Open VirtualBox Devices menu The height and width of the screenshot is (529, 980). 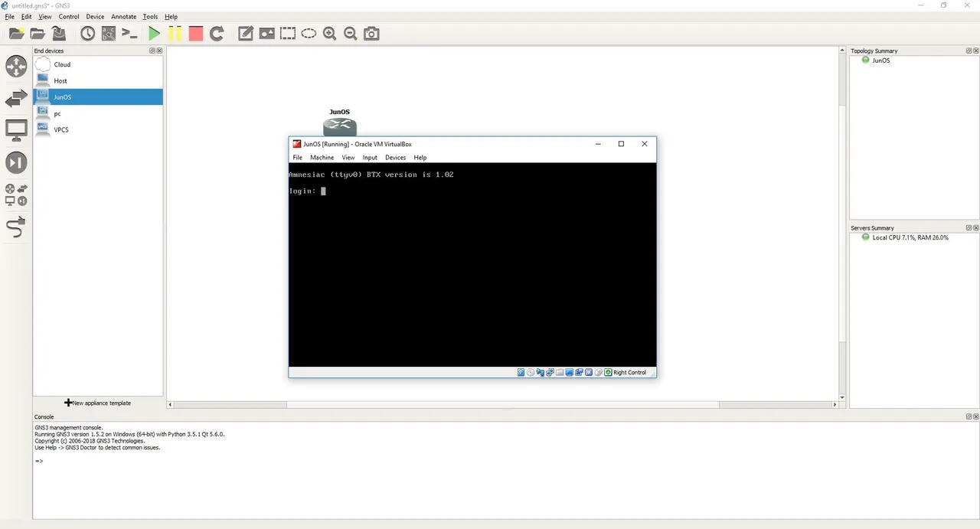[395, 158]
